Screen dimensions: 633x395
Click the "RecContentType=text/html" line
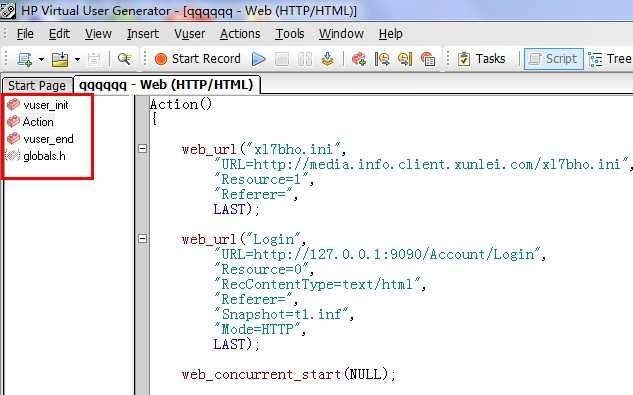320,284
